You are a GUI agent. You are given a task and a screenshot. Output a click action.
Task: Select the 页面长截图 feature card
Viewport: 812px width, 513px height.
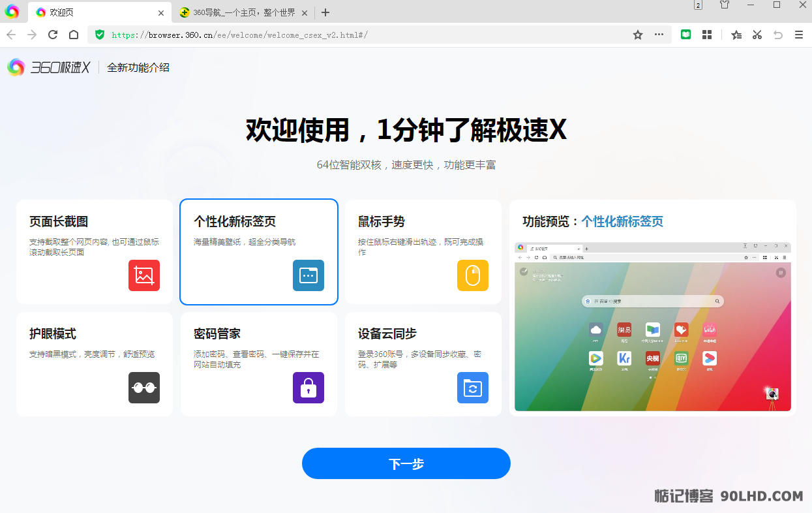coord(95,252)
